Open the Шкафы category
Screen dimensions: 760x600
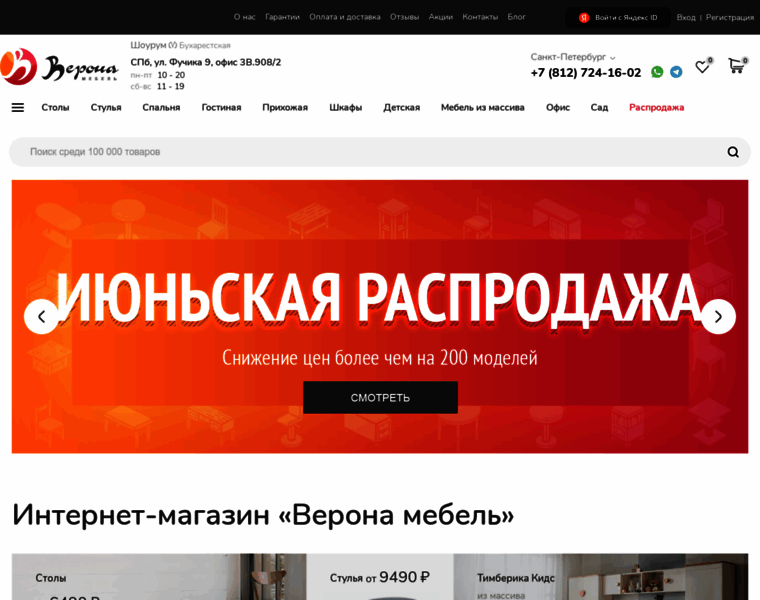click(x=346, y=108)
